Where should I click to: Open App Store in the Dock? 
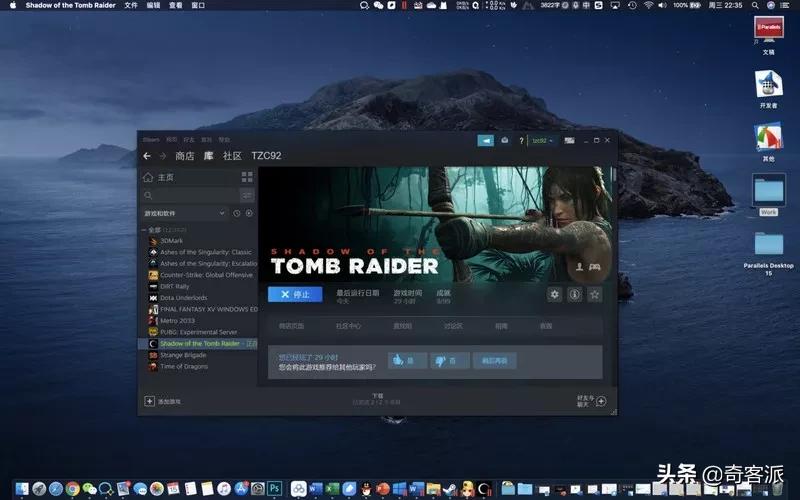pos(241,489)
